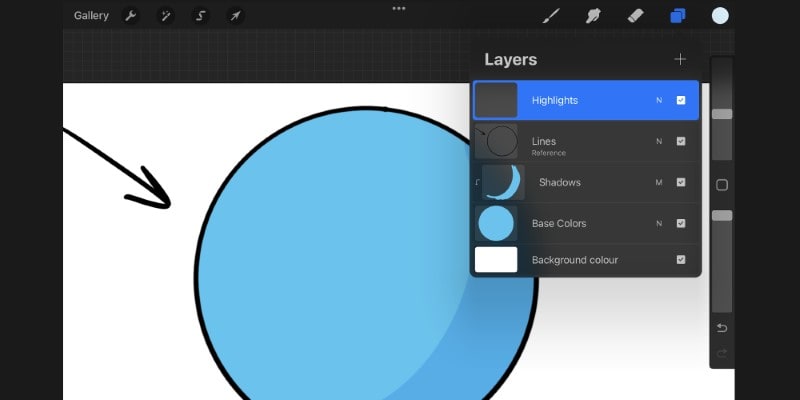
Task: Click the Lines layer thumbnail
Action: [496, 141]
